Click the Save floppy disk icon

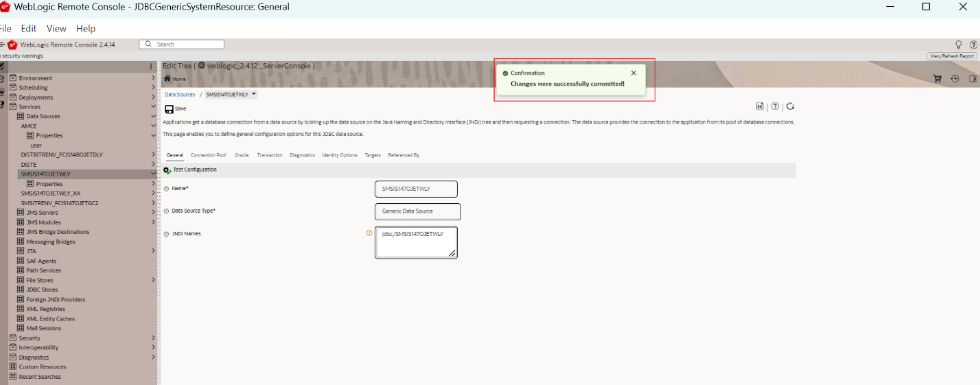[169, 108]
